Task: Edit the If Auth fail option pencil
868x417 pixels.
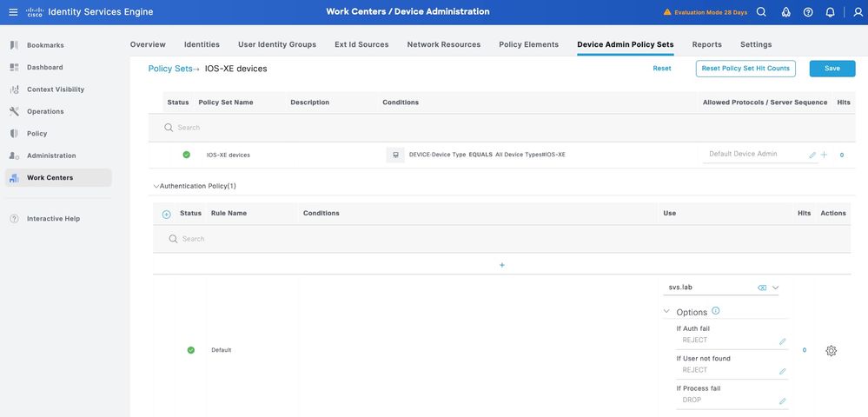Action: [x=782, y=341]
